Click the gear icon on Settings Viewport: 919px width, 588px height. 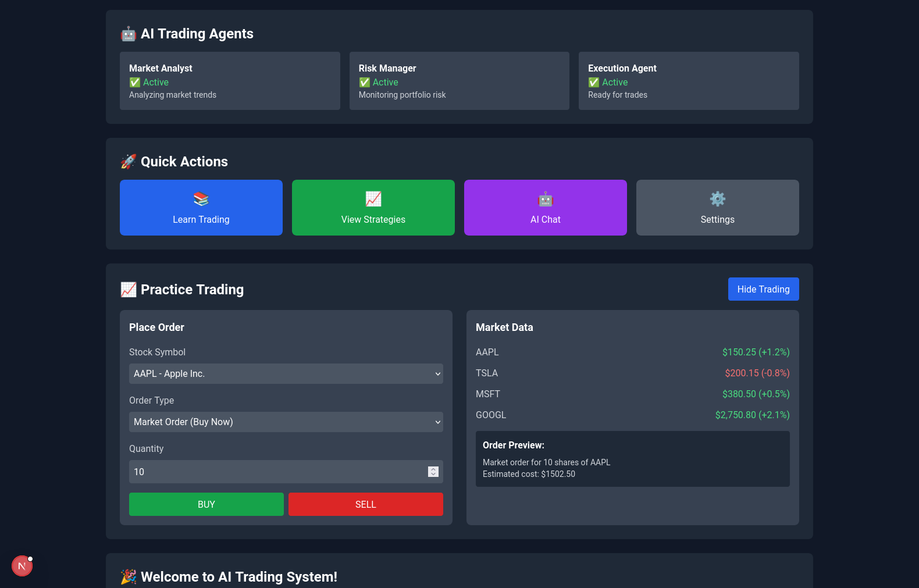tap(718, 199)
